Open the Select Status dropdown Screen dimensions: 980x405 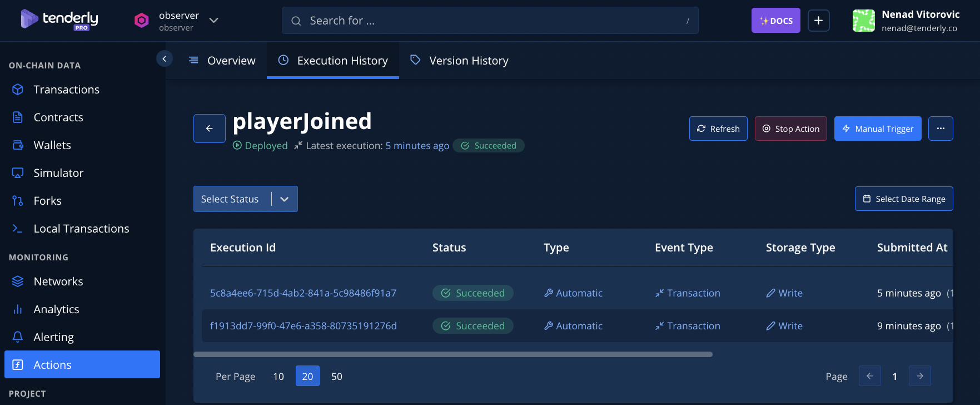pyautogui.click(x=246, y=199)
